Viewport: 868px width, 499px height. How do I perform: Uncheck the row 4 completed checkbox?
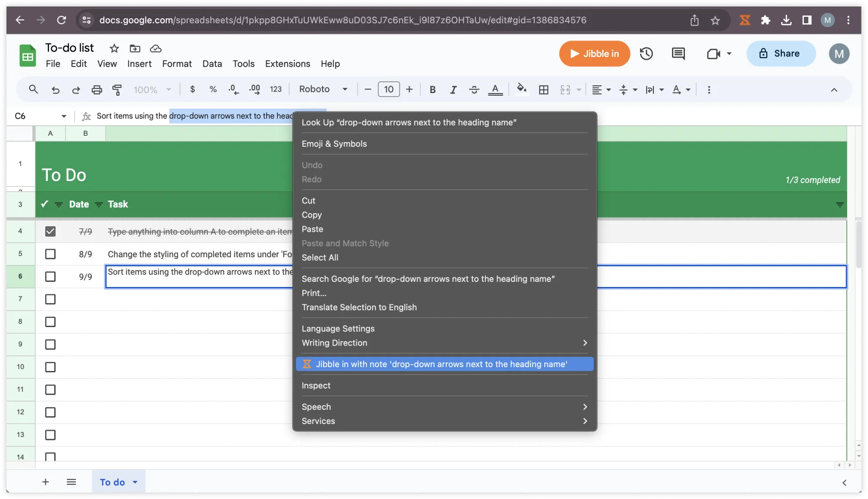[50, 231]
